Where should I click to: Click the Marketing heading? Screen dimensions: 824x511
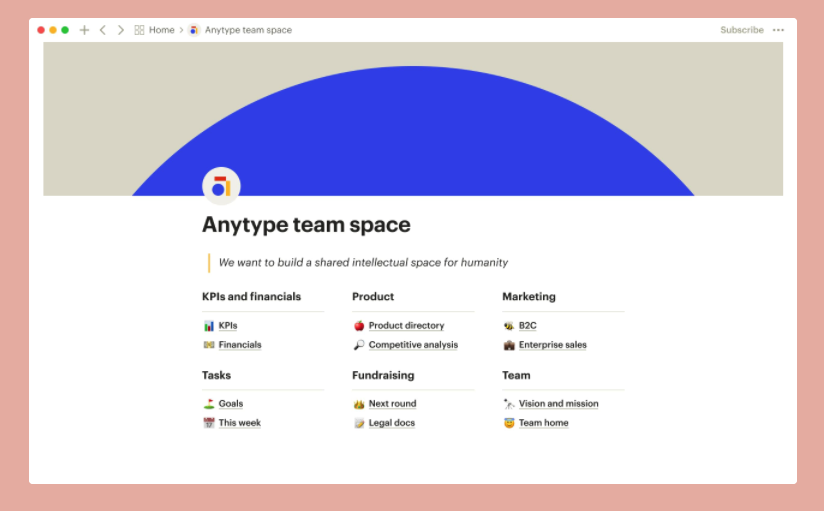click(529, 297)
